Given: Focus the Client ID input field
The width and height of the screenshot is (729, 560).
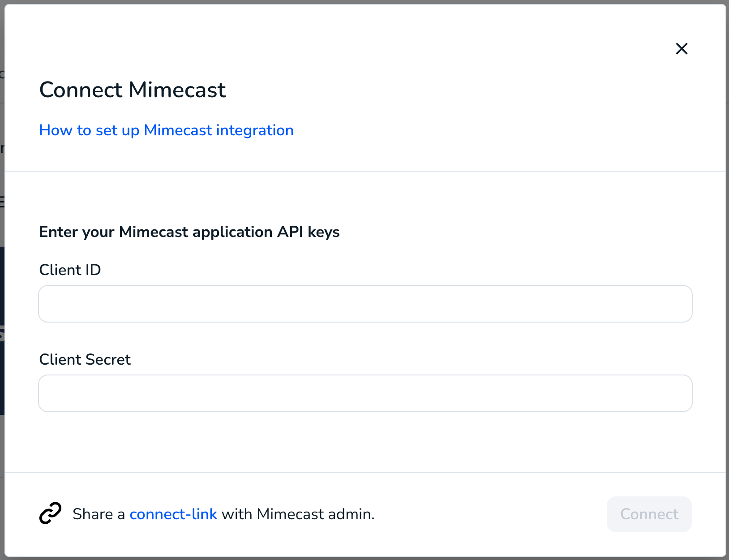Looking at the screenshot, I should coord(365,304).
